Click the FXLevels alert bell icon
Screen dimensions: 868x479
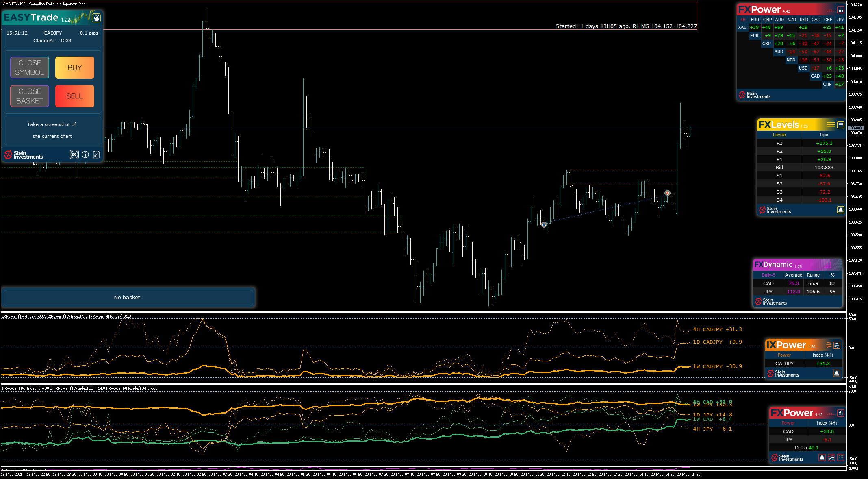(841, 210)
